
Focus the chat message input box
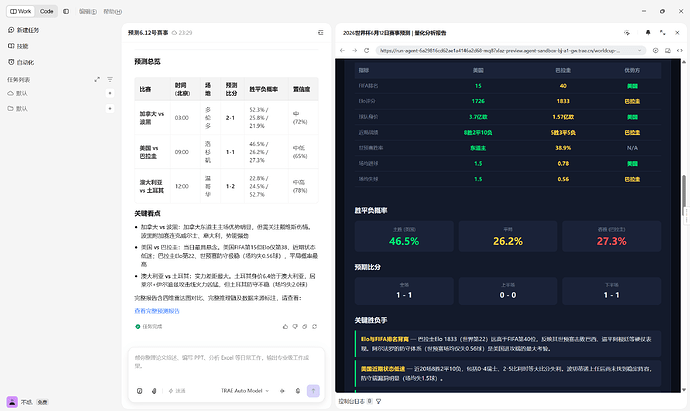226,362
